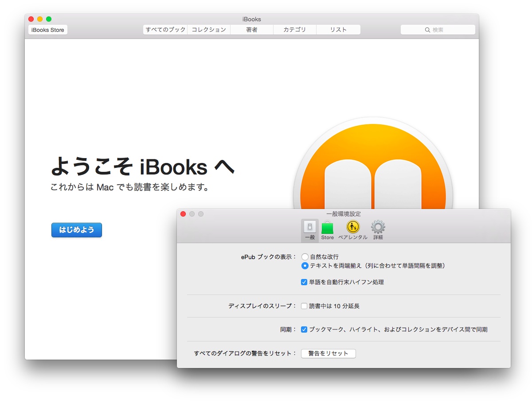
Task: Switch to コレクション tab
Action: (x=209, y=30)
